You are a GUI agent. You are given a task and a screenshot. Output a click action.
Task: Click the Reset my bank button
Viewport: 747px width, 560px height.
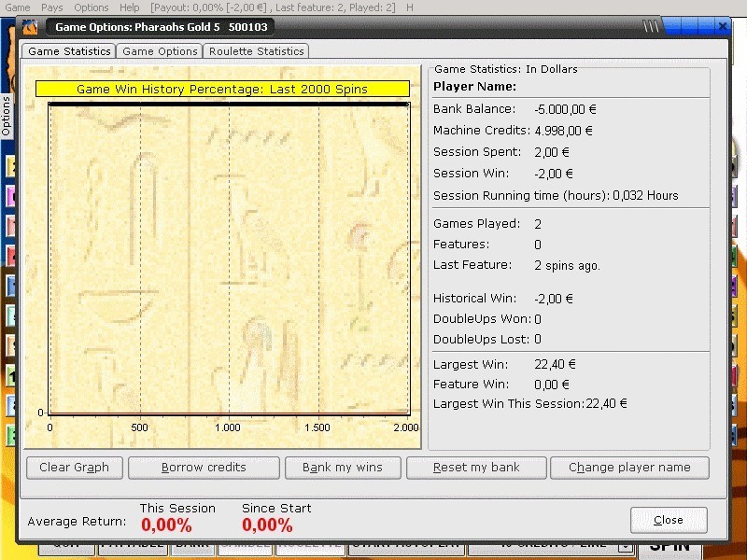tap(476, 468)
